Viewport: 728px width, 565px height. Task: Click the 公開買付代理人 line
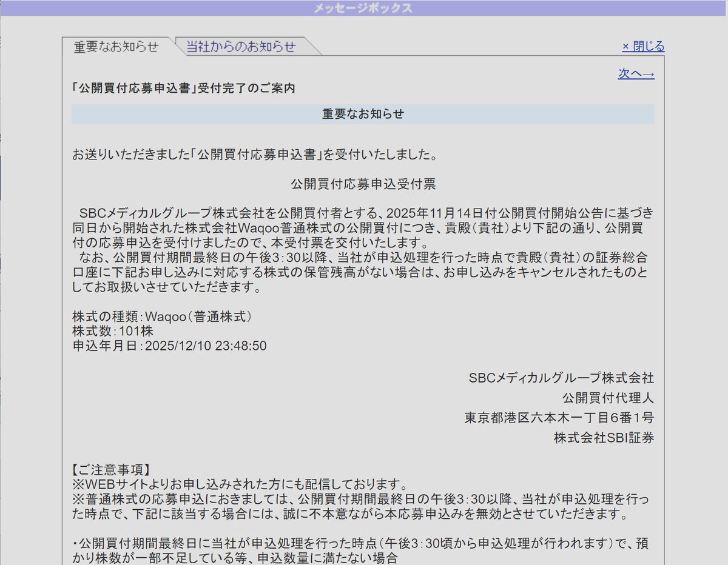(x=608, y=398)
